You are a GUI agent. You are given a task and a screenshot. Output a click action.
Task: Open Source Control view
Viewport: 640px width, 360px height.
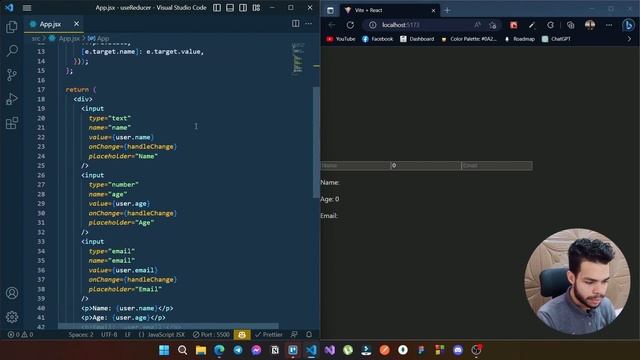pyautogui.click(x=12, y=75)
